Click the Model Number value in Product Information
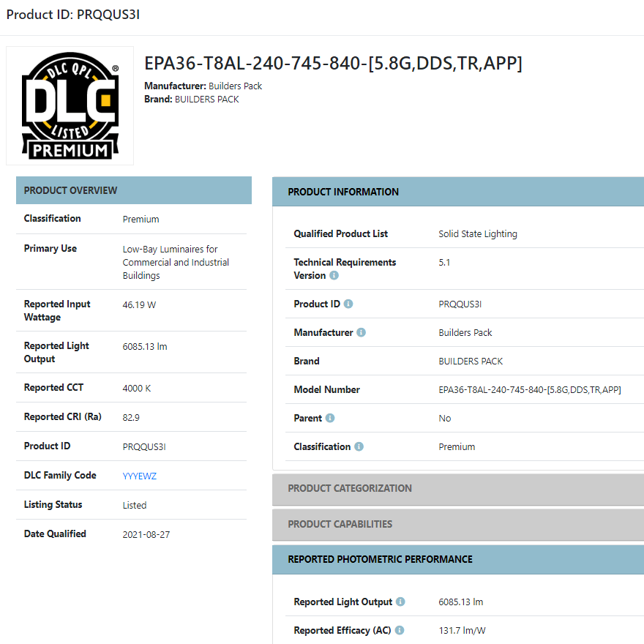Viewport: 644px width, 644px height. [530, 390]
